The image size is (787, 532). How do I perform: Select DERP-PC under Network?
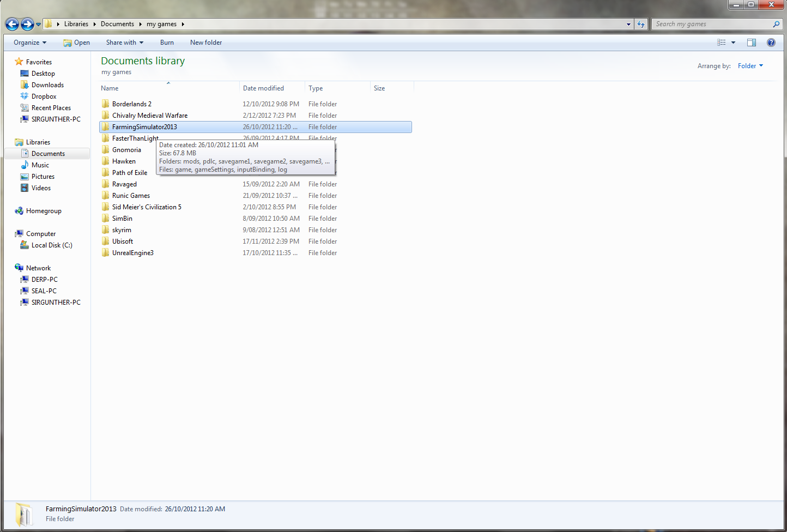coord(44,280)
